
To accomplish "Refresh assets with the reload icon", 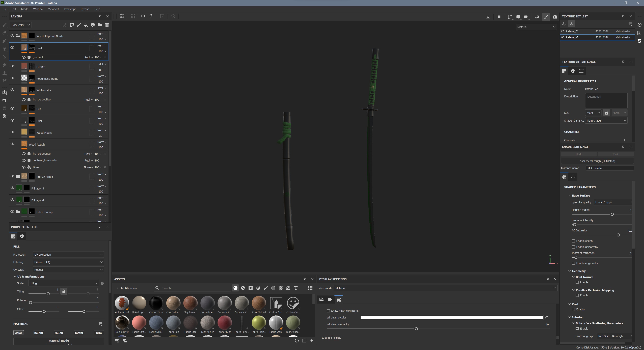I will tap(297, 340).
